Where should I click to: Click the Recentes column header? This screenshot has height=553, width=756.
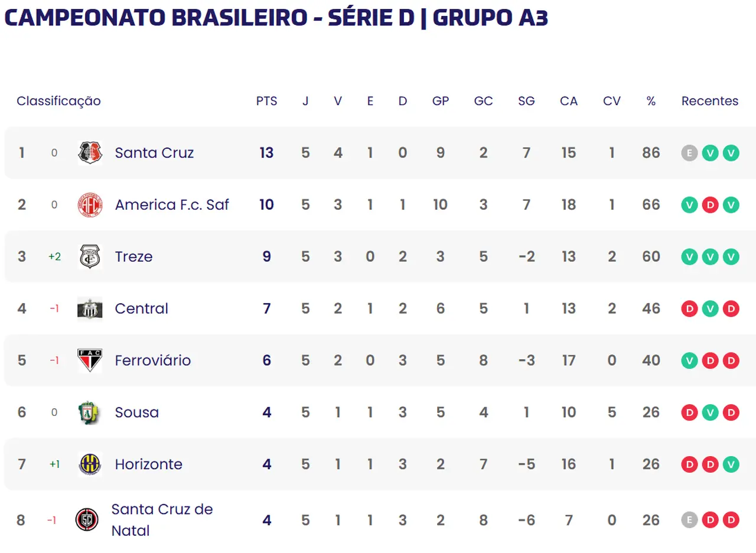click(709, 101)
